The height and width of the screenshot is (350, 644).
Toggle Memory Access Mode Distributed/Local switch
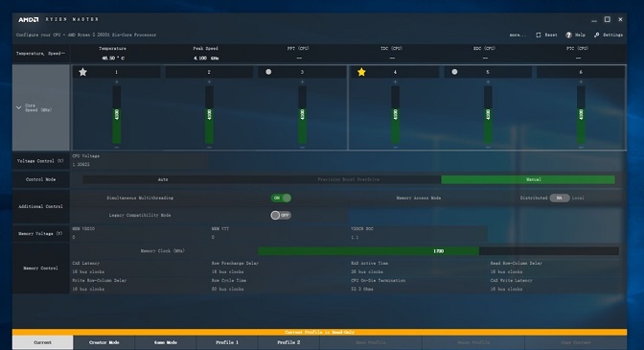560,198
